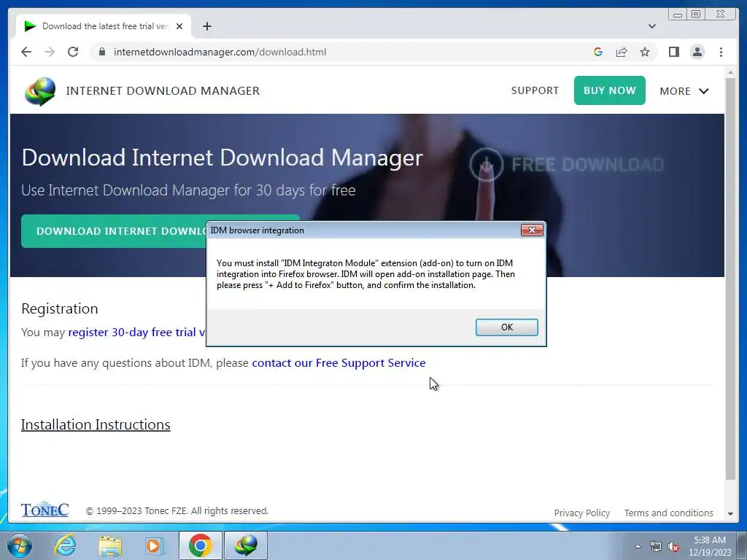Open Windows Media Player from taskbar
747x560 pixels.
click(155, 545)
